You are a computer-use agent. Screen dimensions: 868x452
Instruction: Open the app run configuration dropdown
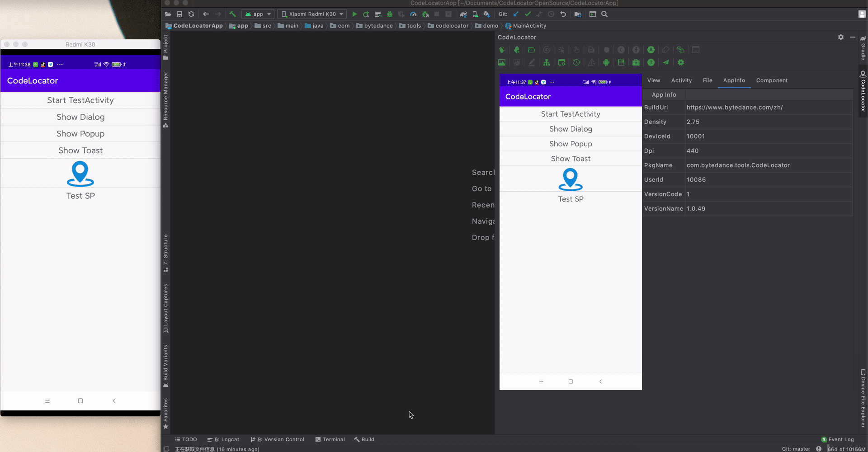[258, 14]
